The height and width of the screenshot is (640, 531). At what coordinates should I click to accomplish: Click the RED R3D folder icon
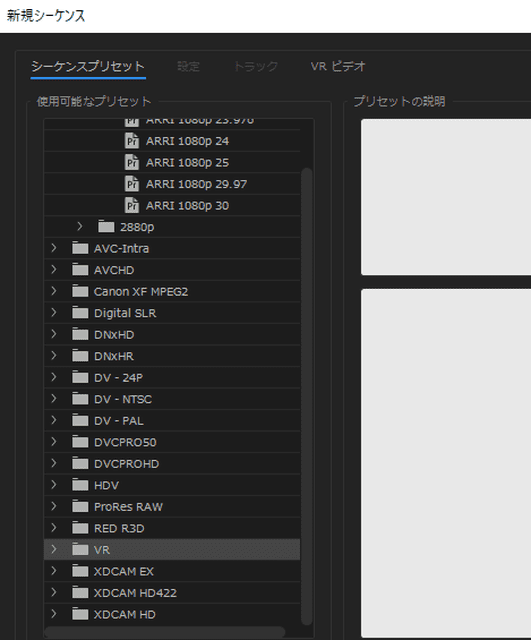(x=80, y=528)
